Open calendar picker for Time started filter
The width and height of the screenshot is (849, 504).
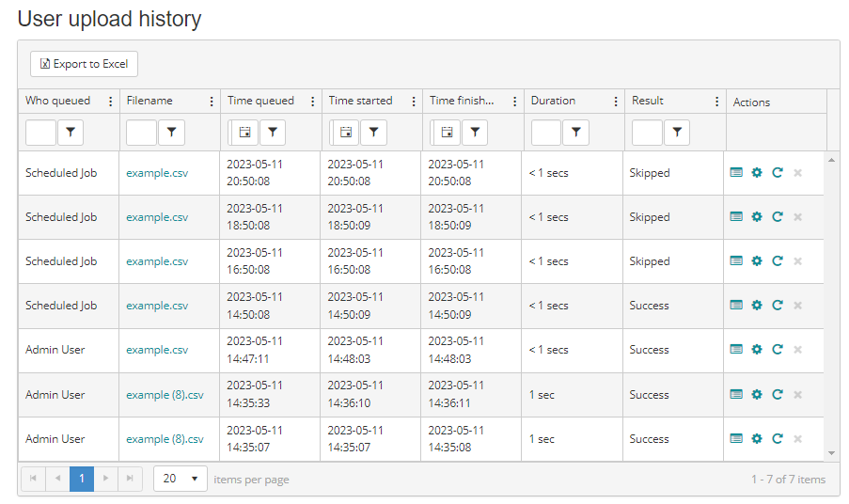345,134
